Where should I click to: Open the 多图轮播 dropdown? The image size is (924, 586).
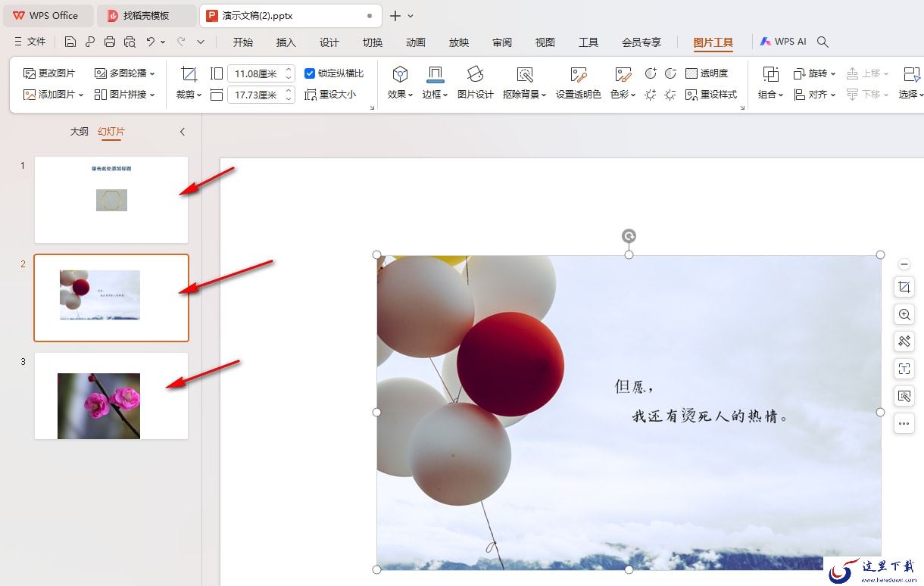(125, 73)
